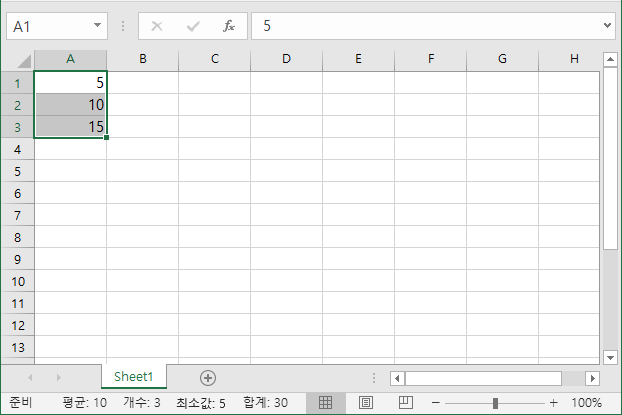
Task: Zoom in with plus icon
Action: point(554,403)
